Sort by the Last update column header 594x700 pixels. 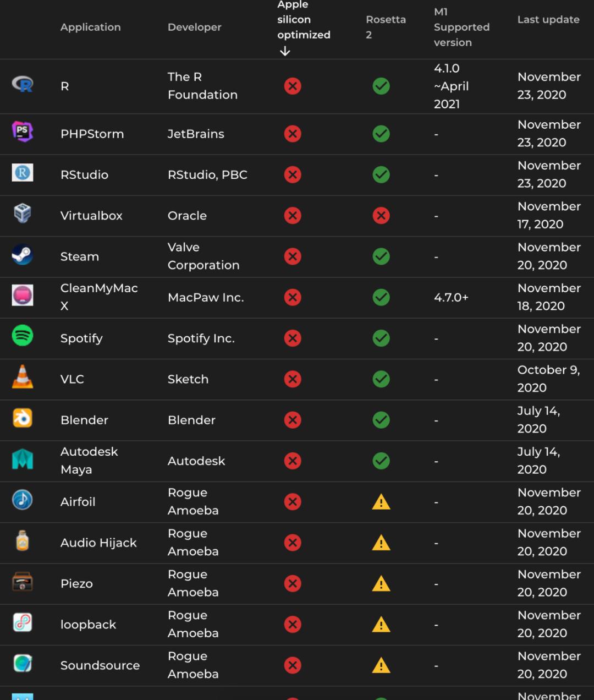pyautogui.click(x=548, y=20)
